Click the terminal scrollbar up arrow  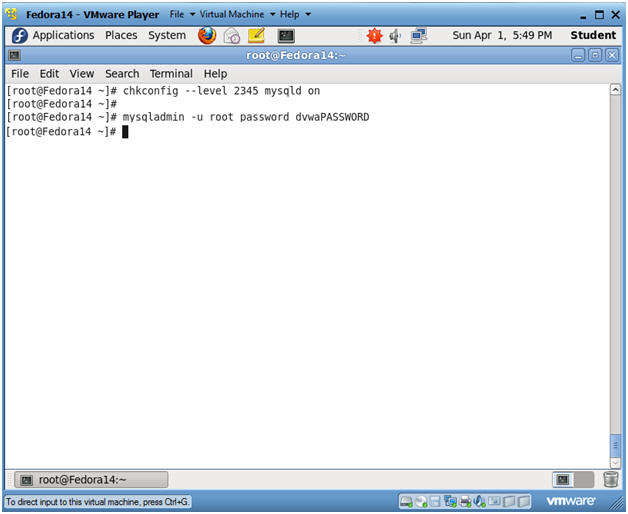point(615,90)
